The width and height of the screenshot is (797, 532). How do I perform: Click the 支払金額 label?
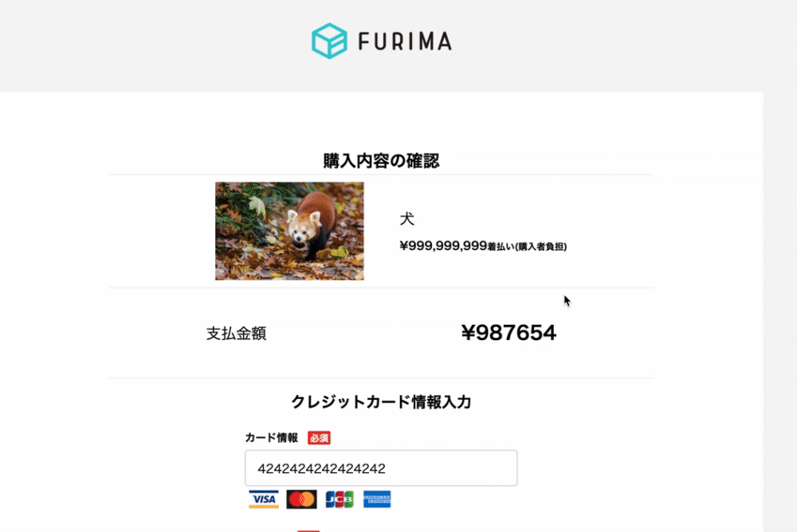point(237,334)
